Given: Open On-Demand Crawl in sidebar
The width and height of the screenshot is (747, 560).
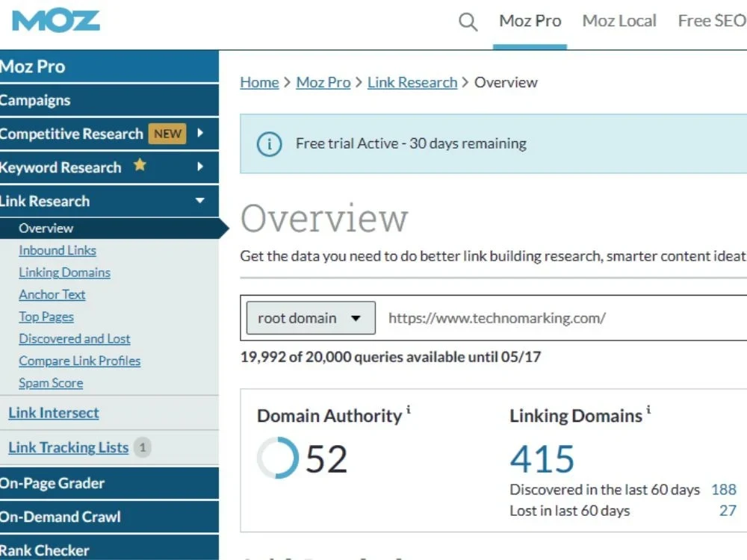Looking at the screenshot, I should tap(109, 517).
